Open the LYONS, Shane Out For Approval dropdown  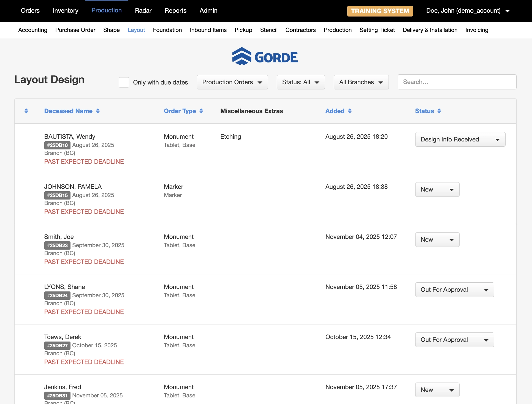point(454,290)
